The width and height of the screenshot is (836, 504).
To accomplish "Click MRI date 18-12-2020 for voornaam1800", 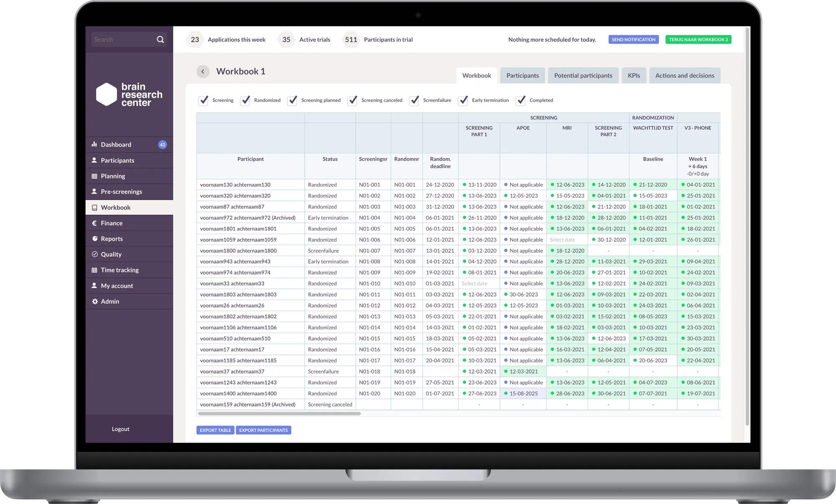I will click(567, 251).
